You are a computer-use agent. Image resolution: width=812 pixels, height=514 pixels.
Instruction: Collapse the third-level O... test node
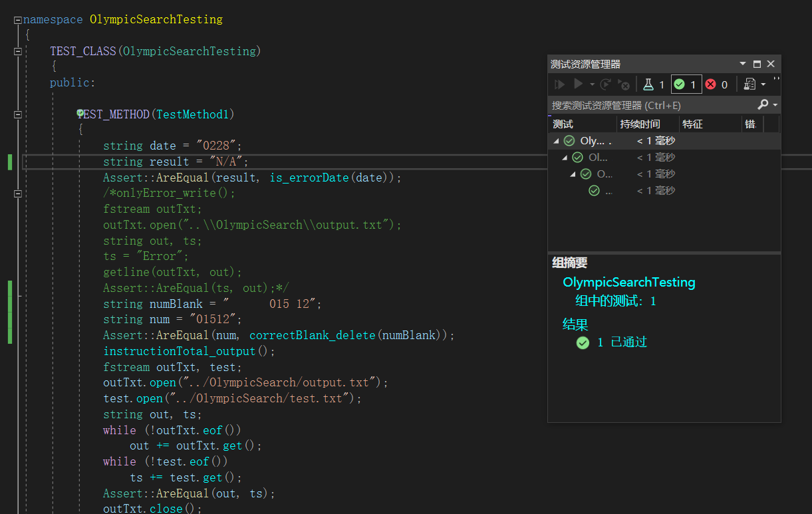pyautogui.click(x=573, y=174)
